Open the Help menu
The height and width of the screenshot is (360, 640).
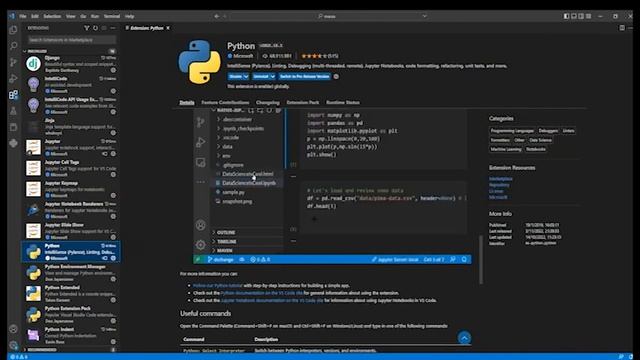(130, 16)
